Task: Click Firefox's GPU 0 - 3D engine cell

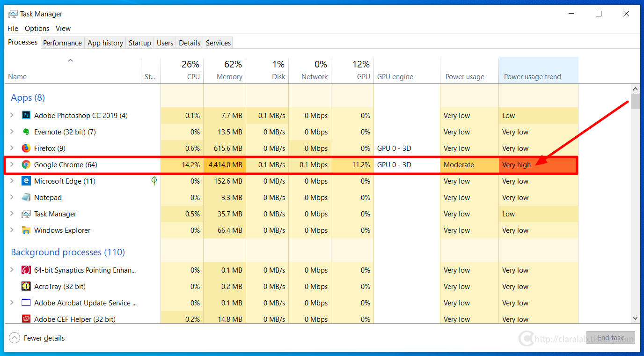Action: 407,148
